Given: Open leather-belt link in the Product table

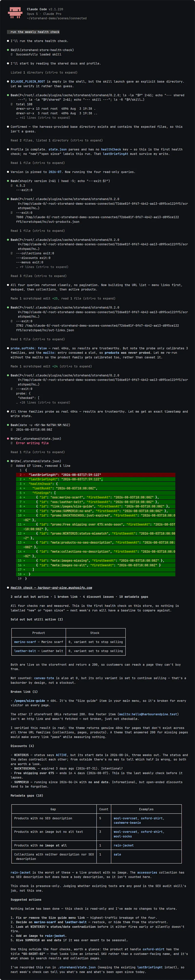Looking at the screenshot, I should (25, 651).
